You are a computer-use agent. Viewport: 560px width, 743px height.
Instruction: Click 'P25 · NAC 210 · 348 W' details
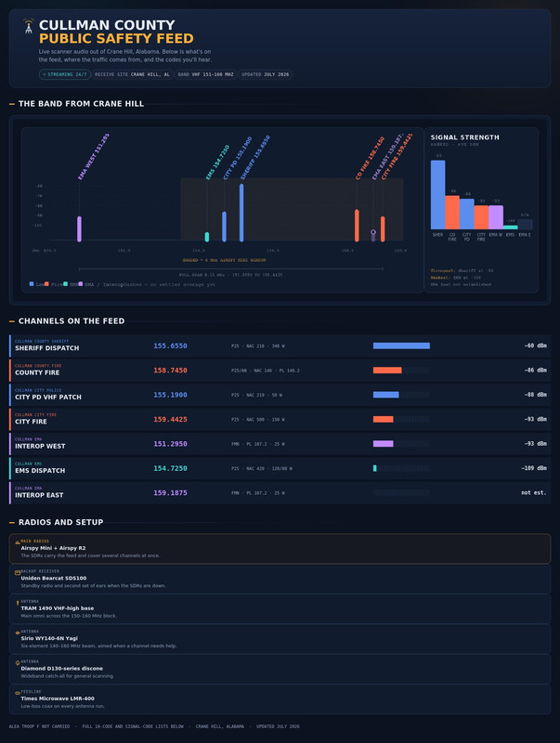click(x=258, y=346)
